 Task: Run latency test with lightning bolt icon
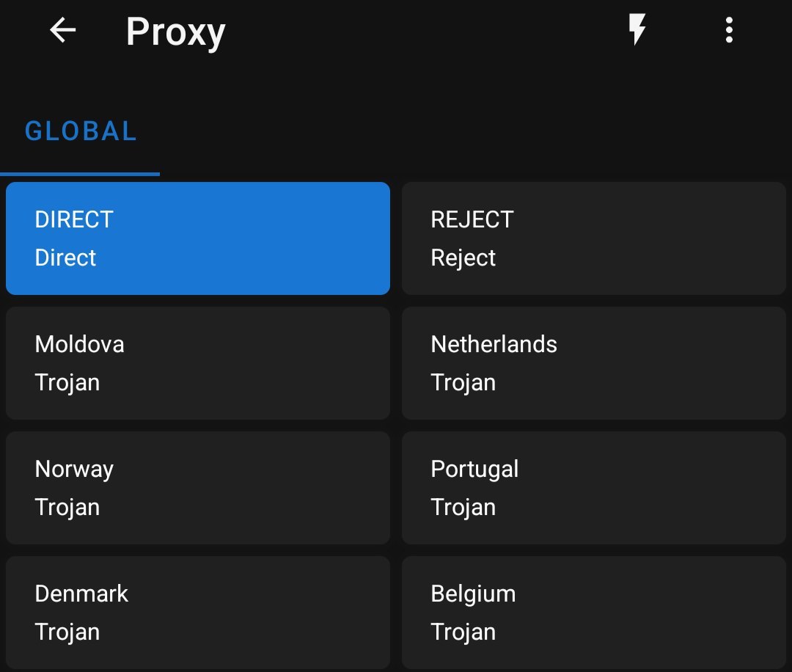point(637,31)
